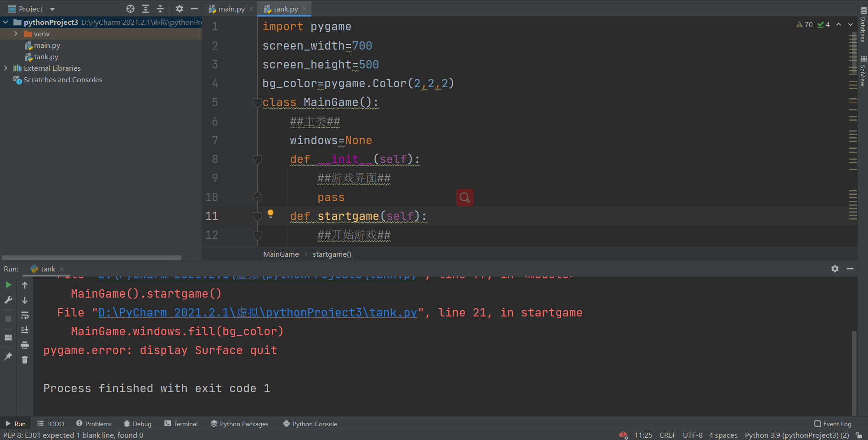Minimize the Run tool window

click(x=850, y=269)
